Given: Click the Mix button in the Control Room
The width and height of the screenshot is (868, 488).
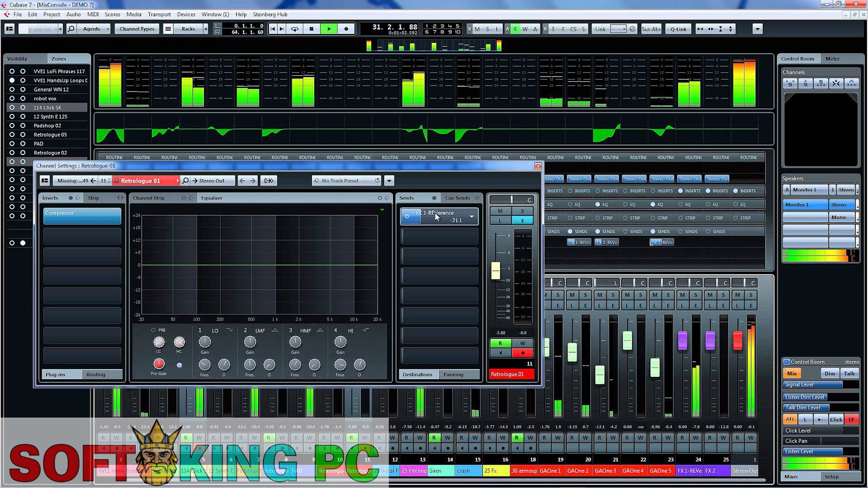Looking at the screenshot, I should (792, 374).
